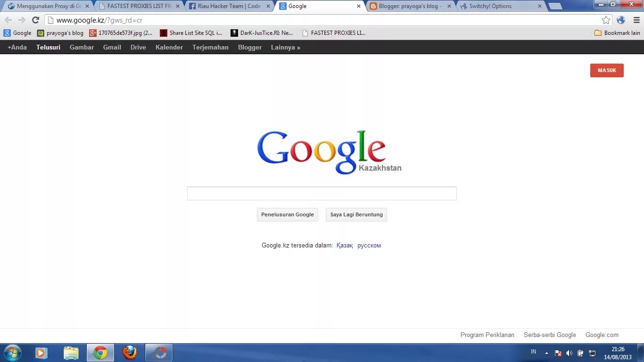This screenshot has height=362, width=644.
Task: Switch language to русском
Action: (x=369, y=245)
